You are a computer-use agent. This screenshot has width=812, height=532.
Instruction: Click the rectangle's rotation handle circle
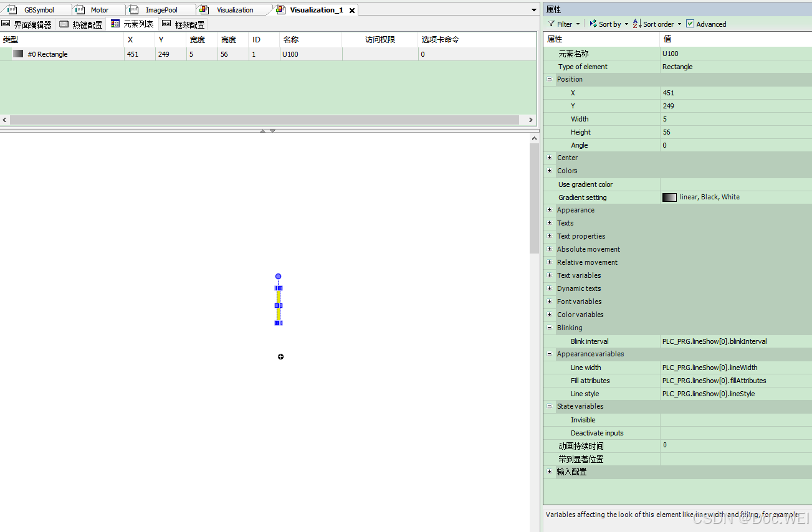click(279, 276)
